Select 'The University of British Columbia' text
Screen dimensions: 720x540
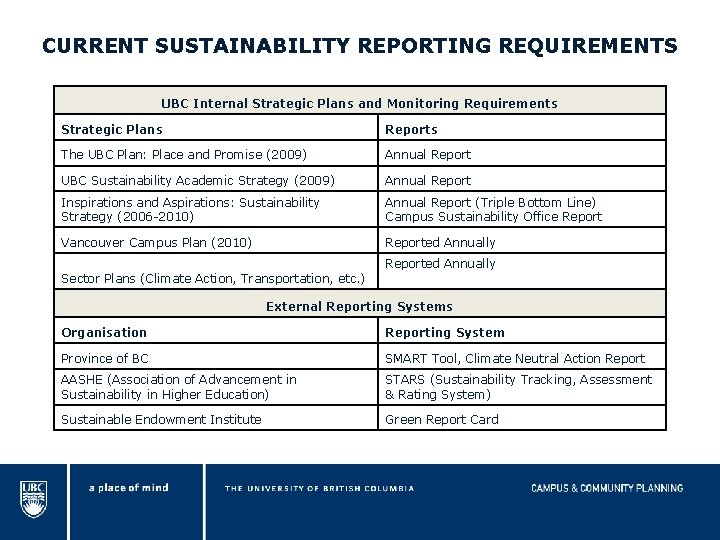(319, 488)
